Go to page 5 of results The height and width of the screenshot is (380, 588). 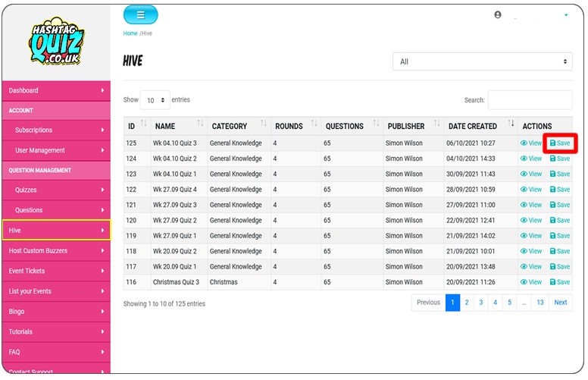coord(510,303)
